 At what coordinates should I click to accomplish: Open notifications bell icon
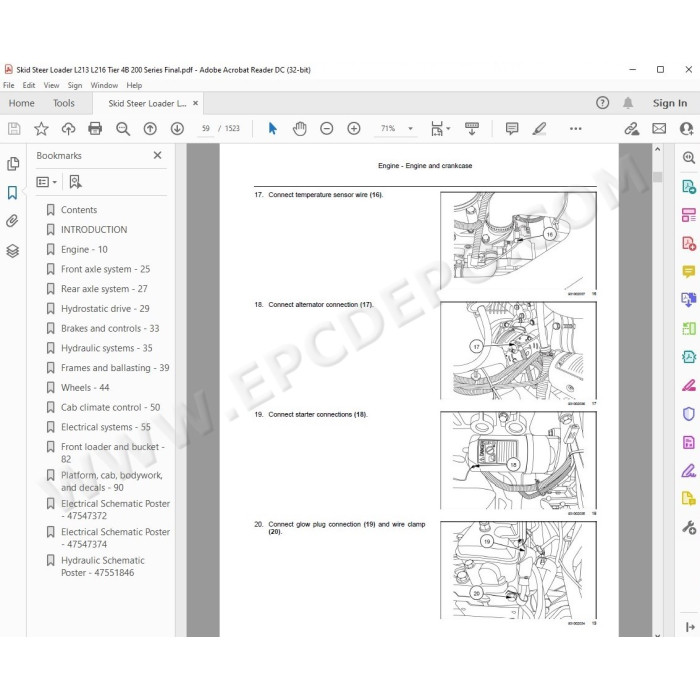[628, 103]
